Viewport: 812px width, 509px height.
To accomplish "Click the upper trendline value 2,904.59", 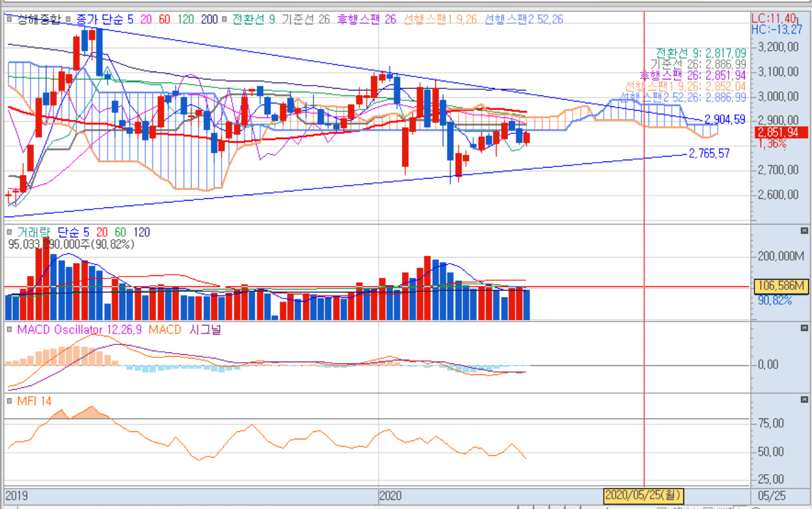I will 724,120.
